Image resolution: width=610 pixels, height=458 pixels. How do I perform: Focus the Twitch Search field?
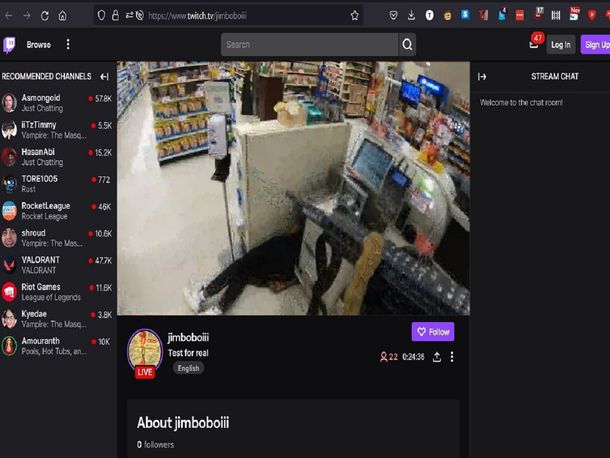309,45
